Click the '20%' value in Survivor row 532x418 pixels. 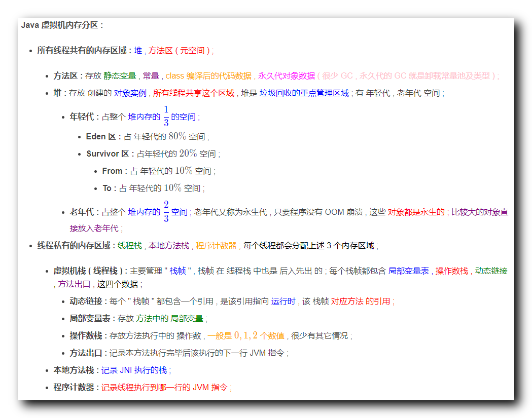click(x=188, y=154)
